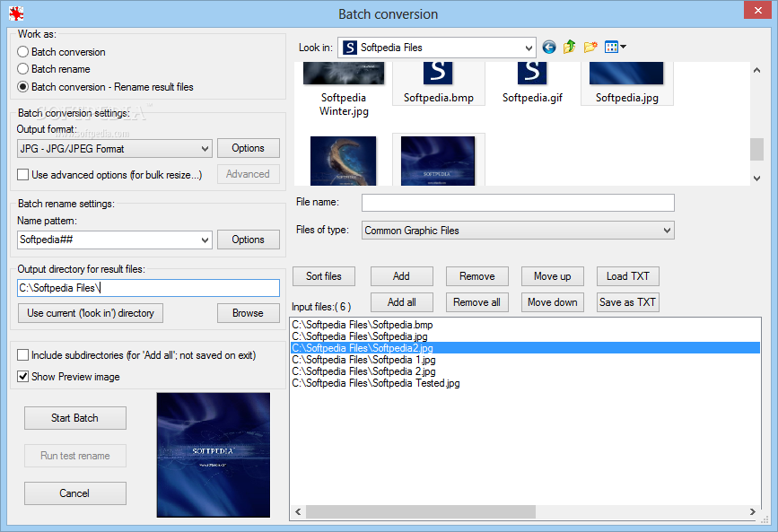Click Use current (look in) directory
This screenshot has width=778, height=532.
pyautogui.click(x=91, y=313)
